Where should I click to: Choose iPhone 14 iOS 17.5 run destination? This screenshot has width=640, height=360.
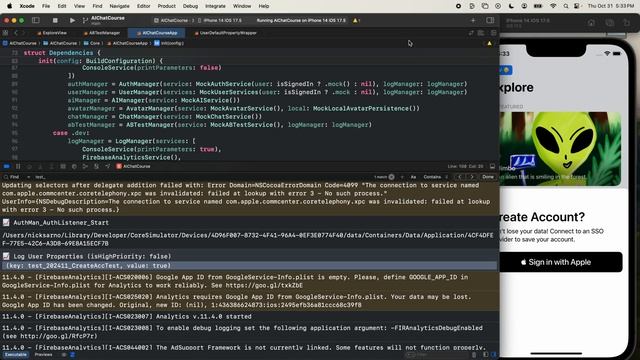(x=220, y=20)
